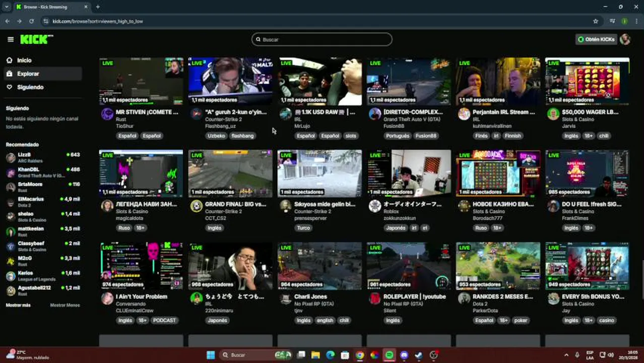This screenshot has width=644, height=363.
Task: Open the Fusion88 channel avatar
Action: pyautogui.click(x=375, y=114)
